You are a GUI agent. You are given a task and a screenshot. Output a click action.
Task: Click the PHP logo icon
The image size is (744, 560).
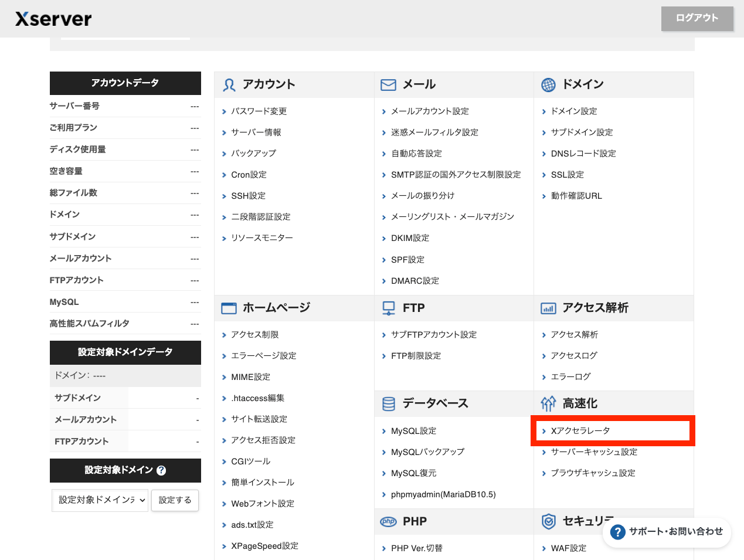388,521
